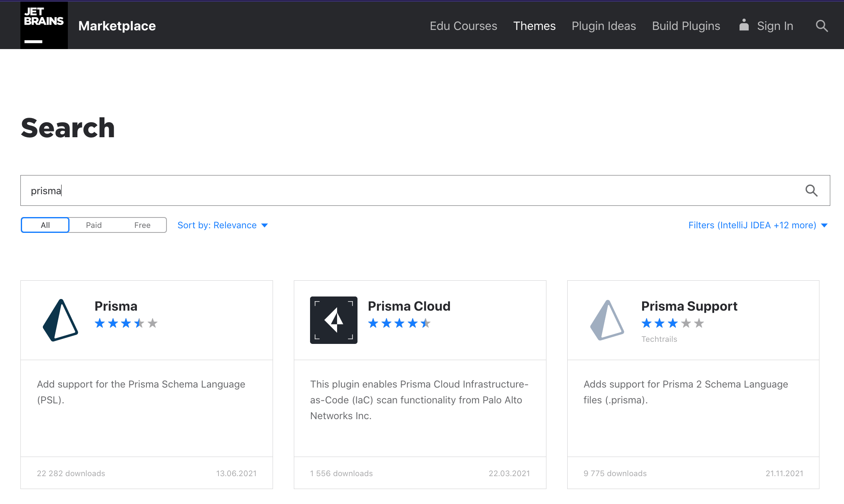Open Prisma Cloud plugin via its dark logo
This screenshot has height=504, width=844.
(x=333, y=320)
